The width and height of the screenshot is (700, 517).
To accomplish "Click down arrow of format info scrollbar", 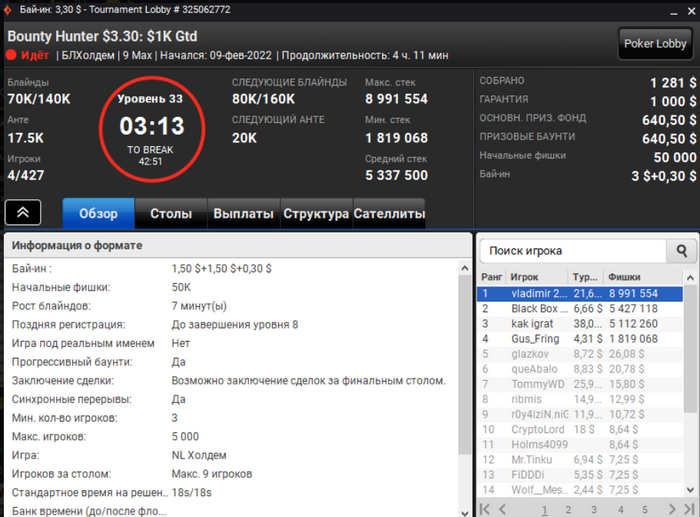I will [x=465, y=513].
